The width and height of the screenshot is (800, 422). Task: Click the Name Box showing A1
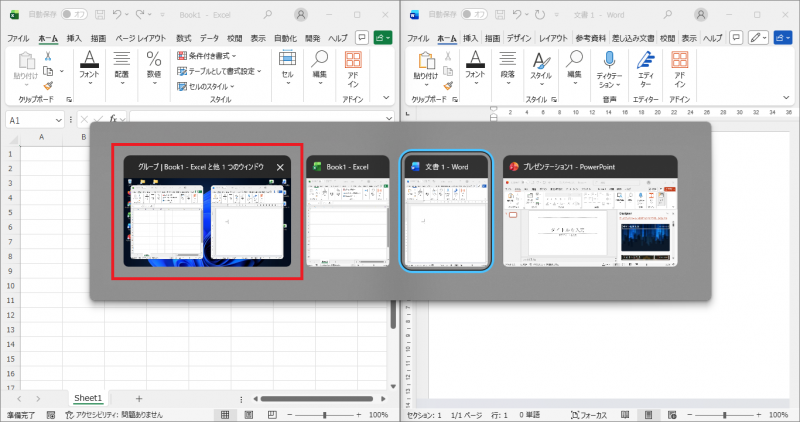(30, 120)
